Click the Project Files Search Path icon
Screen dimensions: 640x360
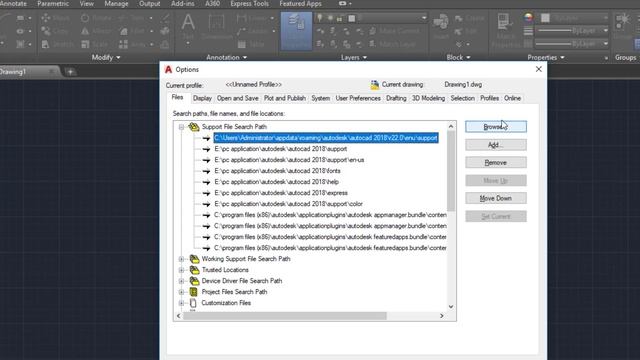pyautogui.click(x=194, y=292)
